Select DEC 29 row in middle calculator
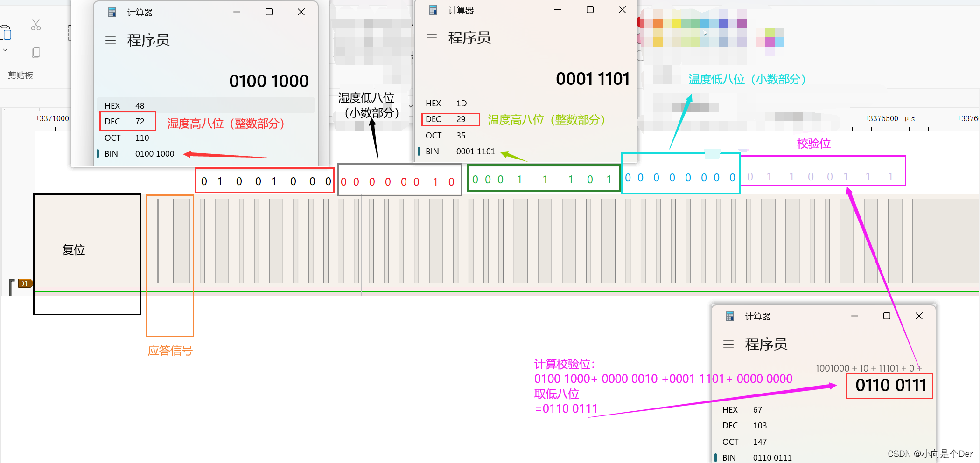The image size is (980, 463). (x=526, y=119)
